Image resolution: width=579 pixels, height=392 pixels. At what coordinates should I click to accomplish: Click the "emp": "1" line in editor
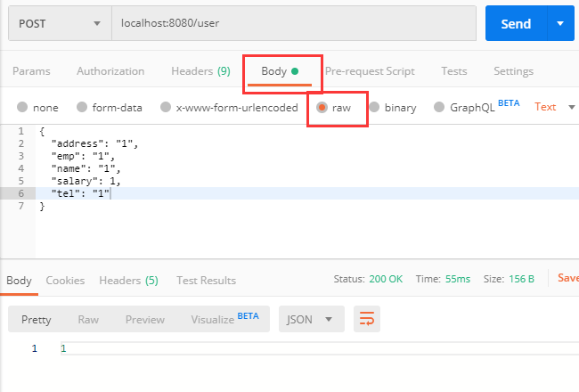pyautogui.click(x=83, y=156)
